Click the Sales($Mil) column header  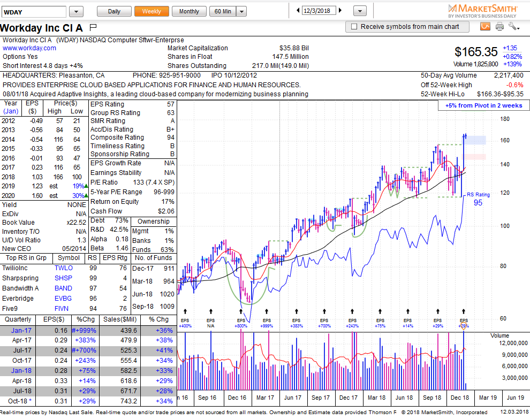click(x=120, y=319)
